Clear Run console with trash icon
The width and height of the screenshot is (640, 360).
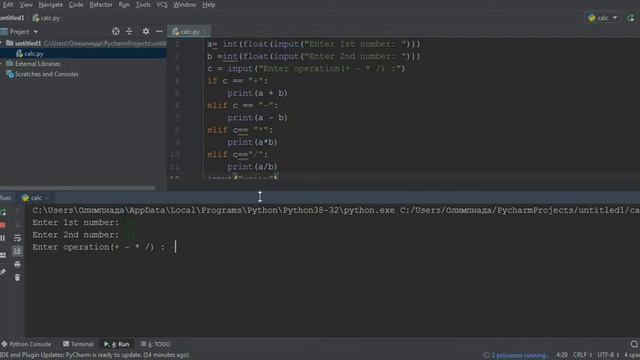(x=17, y=278)
